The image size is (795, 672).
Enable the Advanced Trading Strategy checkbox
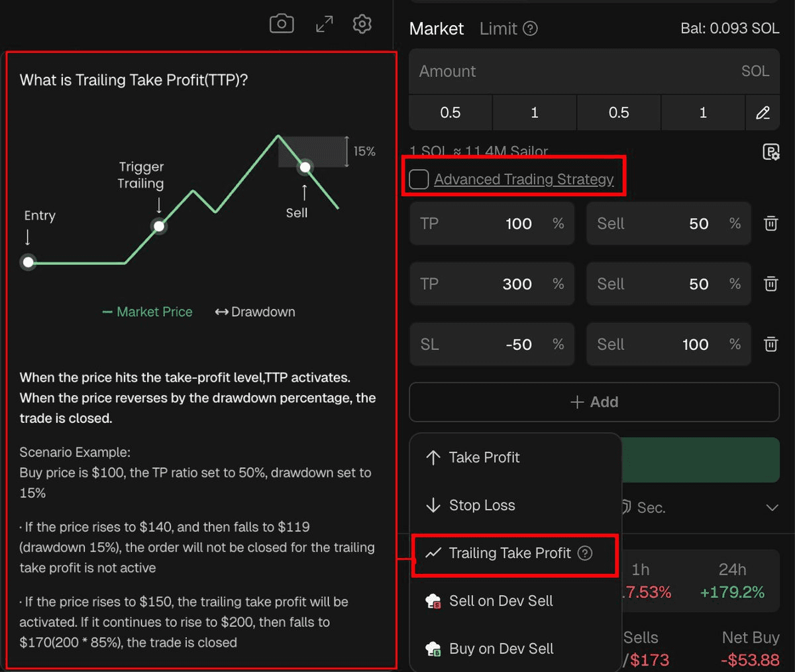[x=419, y=179]
